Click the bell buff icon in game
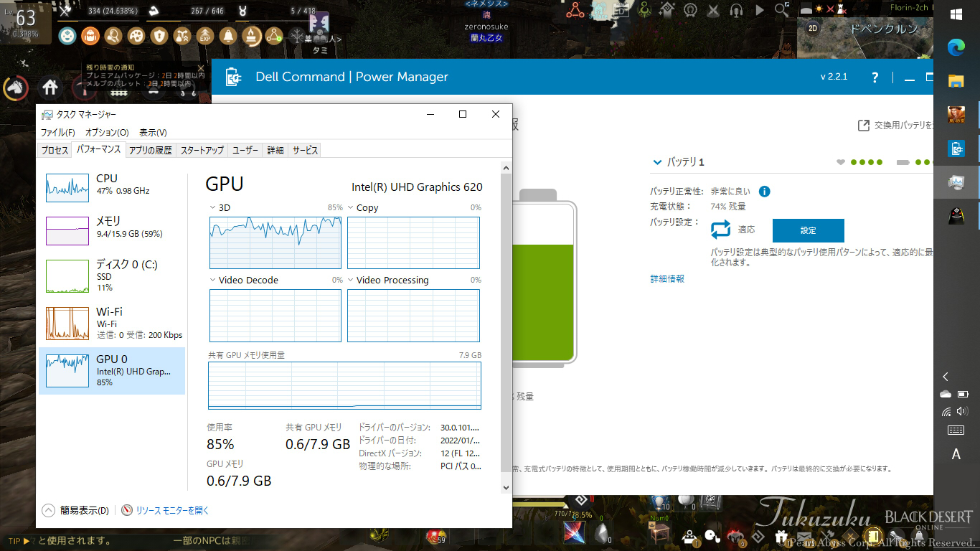This screenshot has height=551, width=980. pyautogui.click(x=228, y=35)
